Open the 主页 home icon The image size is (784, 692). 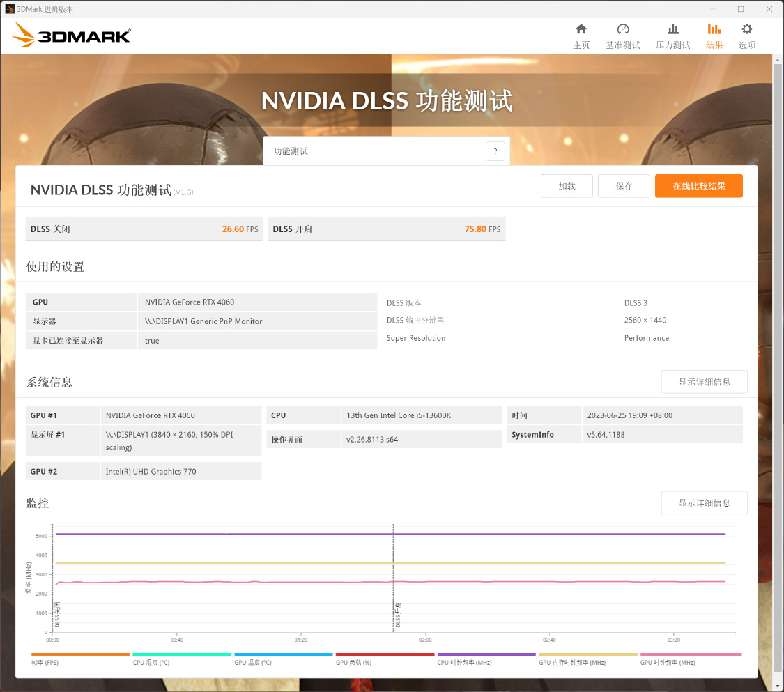(581, 29)
